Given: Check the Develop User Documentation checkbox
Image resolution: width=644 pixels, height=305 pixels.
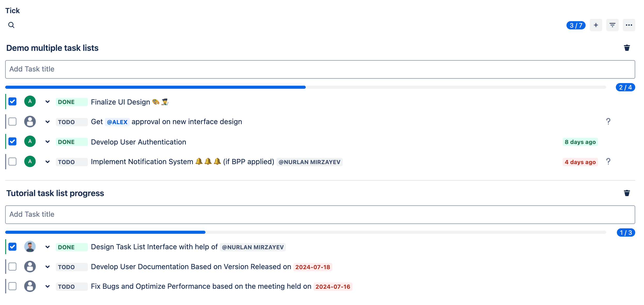Looking at the screenshot, I should pyautogui.click(x=12, y=267).
